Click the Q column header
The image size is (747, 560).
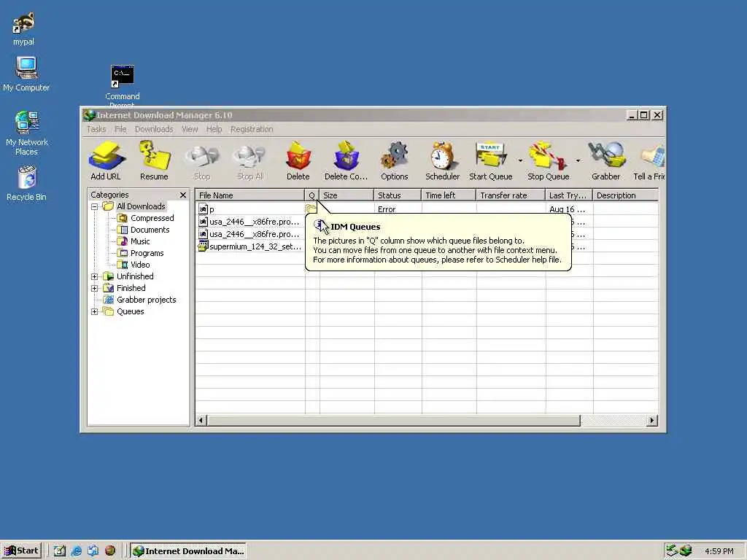click(312, 195)
